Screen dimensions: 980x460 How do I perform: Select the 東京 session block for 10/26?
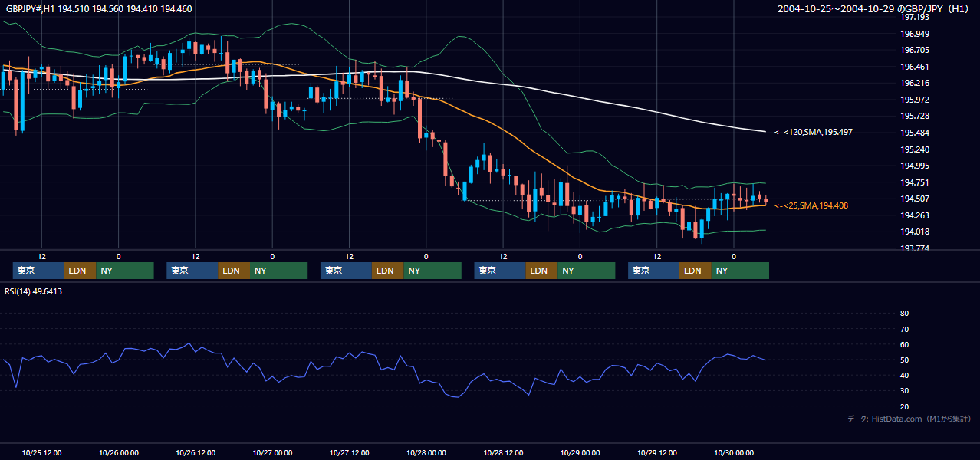click(192, 271)
